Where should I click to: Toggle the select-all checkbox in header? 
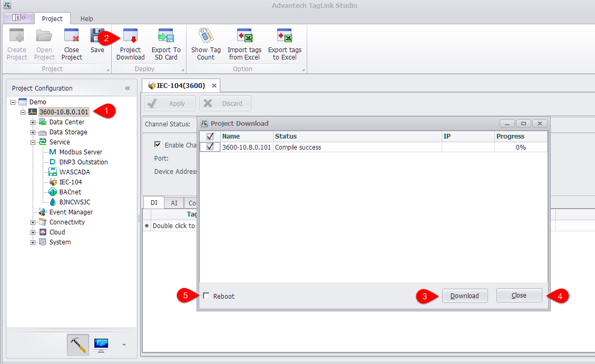210,136
